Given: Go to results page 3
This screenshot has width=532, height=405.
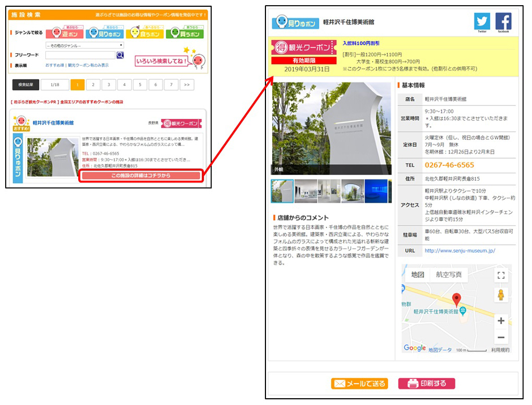Looking at the screenshot, I should 109,85.
